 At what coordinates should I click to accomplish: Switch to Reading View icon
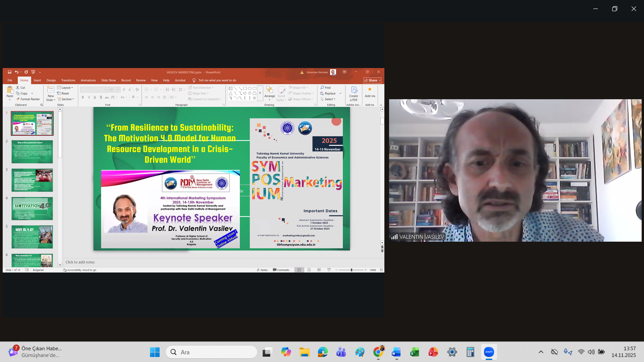coord(319,270)
